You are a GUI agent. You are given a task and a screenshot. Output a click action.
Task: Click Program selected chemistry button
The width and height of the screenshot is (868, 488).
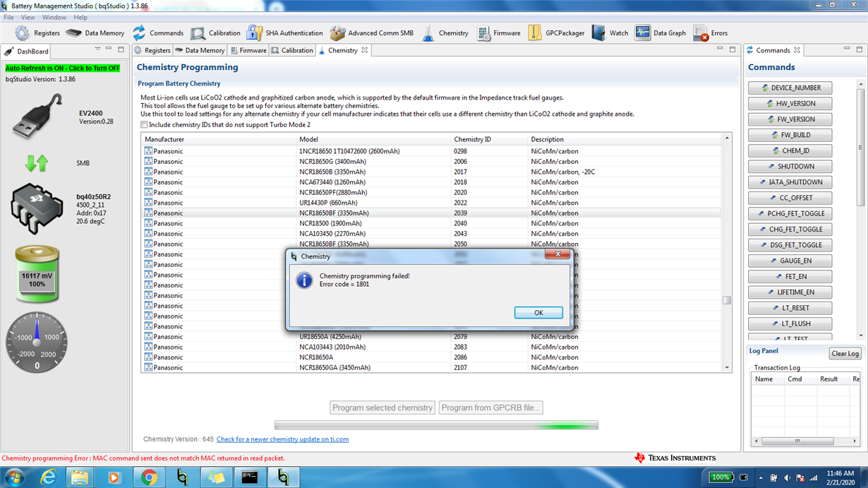tap(382, 407)
